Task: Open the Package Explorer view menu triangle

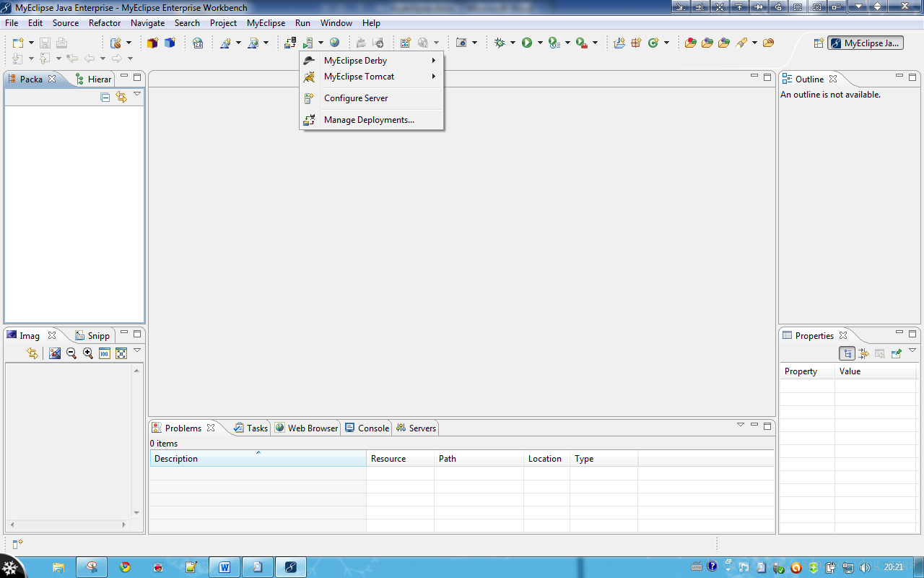Action: pyautogui.click(x=137, y=94)
